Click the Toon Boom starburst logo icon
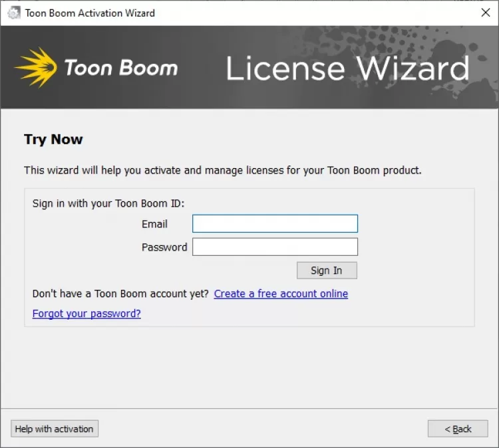The height and width of the screenshot is (448, 499). point(36,67)
